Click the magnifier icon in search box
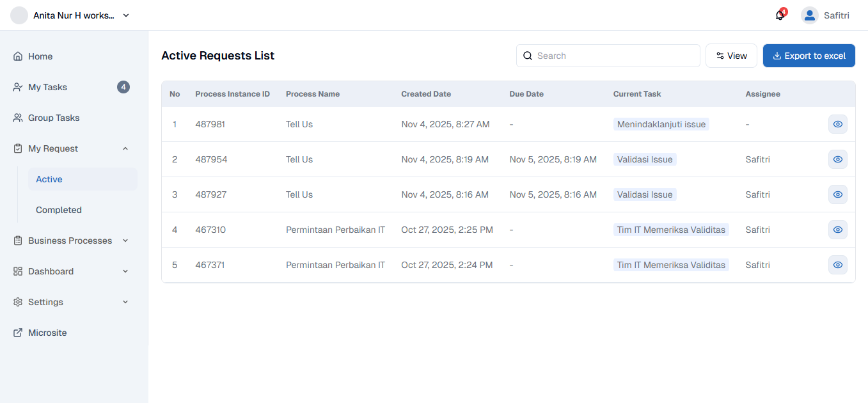The height and width of the screenshot is (403, 868). tap(528, 56)
